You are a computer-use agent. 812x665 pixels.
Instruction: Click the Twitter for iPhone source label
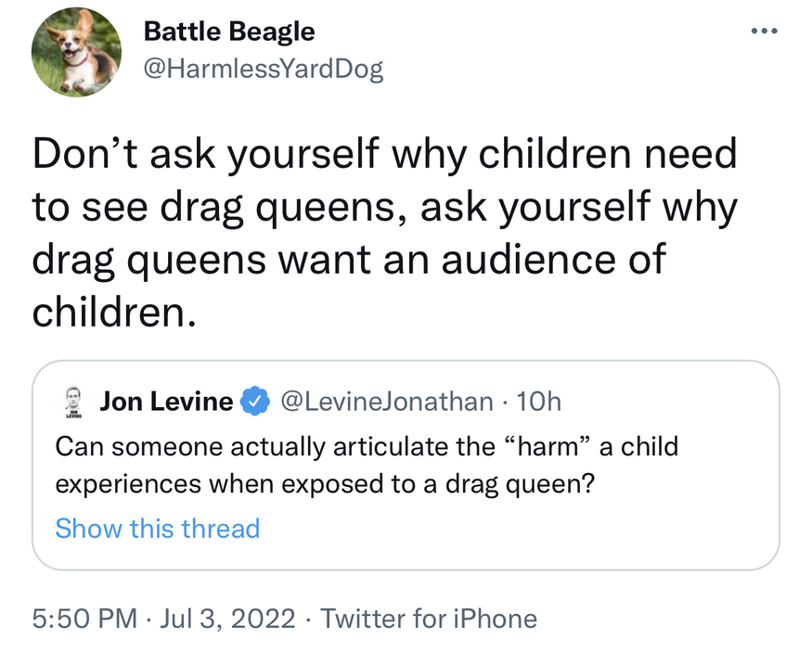(429, 619)
